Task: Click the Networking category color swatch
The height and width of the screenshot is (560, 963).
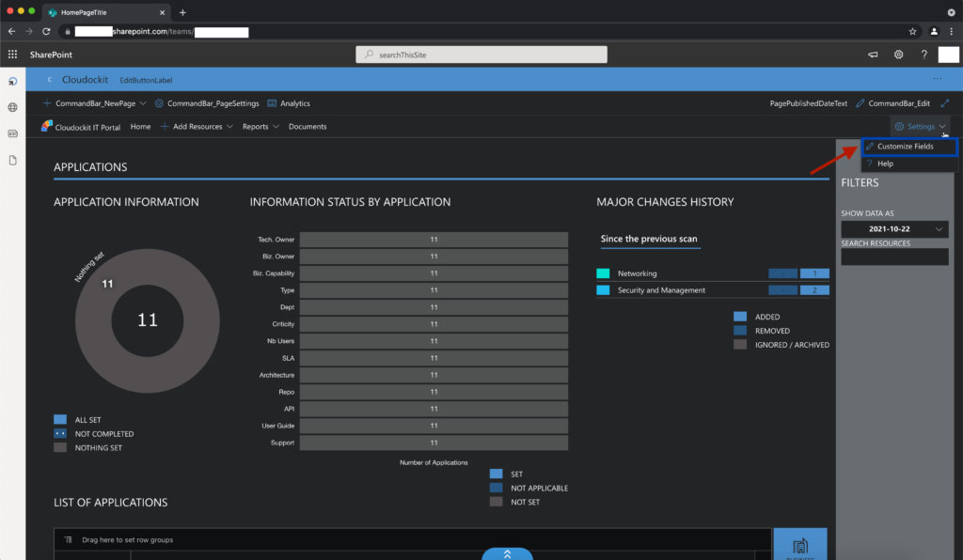Action: coord(603,272)
